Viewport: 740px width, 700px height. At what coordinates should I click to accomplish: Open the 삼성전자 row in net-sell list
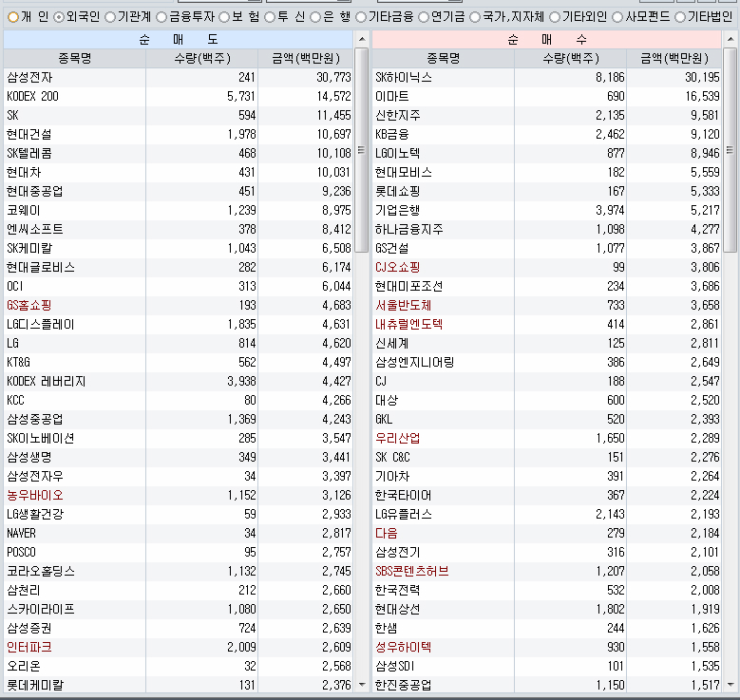178,78
